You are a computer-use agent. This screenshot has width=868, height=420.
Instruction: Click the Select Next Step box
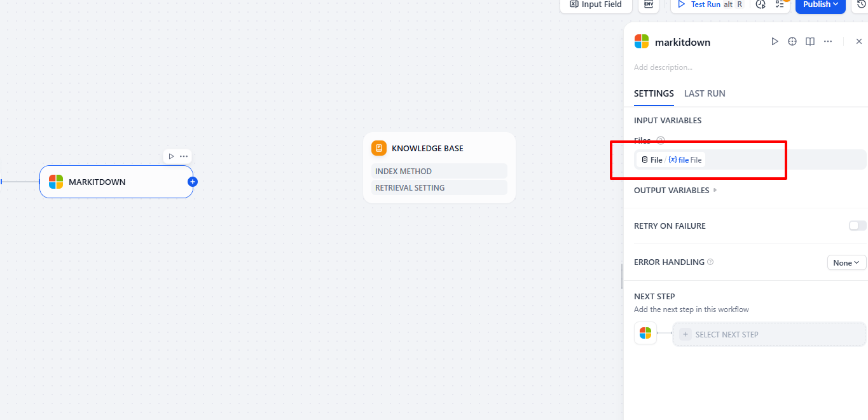769,334
